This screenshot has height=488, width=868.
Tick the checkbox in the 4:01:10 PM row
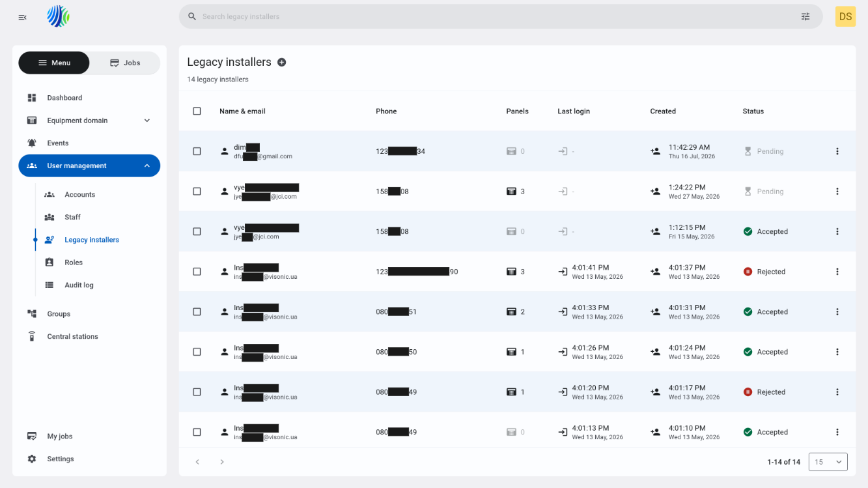pos(197,432)
